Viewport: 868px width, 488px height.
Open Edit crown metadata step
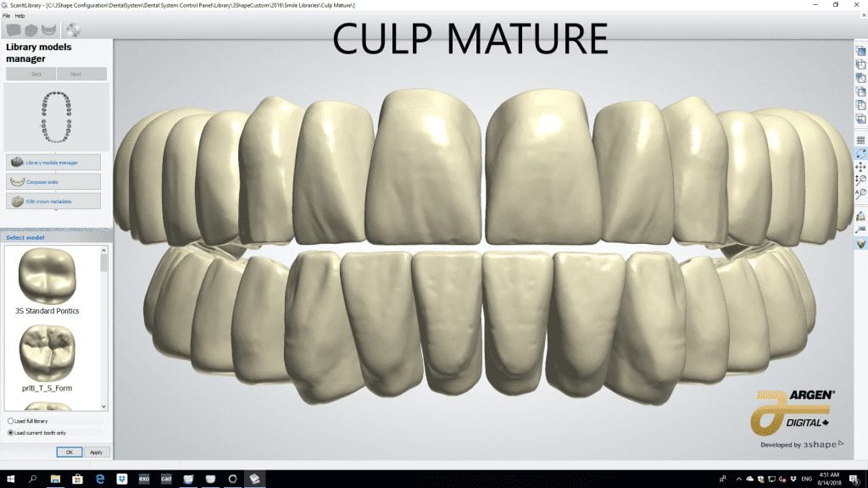click(x=53, y=201)
